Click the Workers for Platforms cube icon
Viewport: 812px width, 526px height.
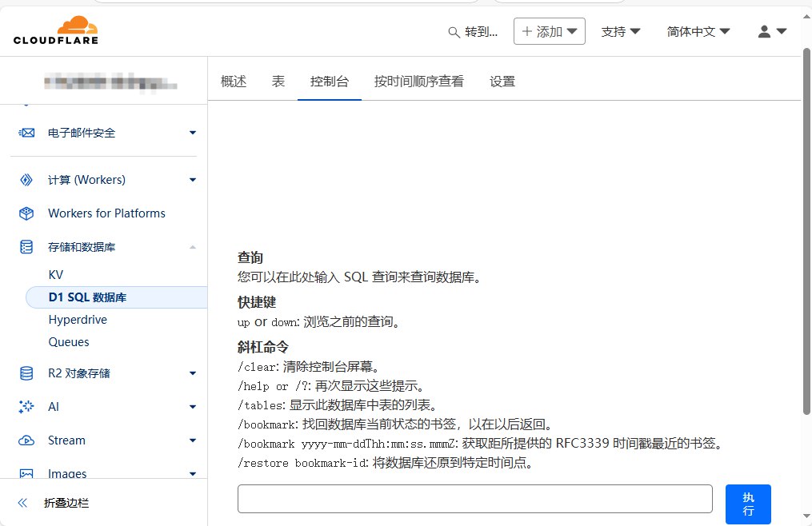pos(26,213)
